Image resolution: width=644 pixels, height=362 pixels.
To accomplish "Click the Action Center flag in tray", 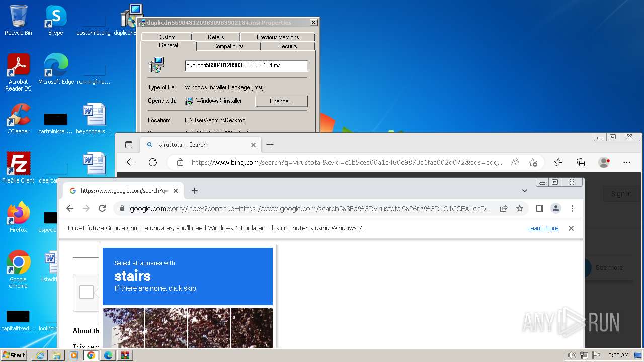I will 596,355.
